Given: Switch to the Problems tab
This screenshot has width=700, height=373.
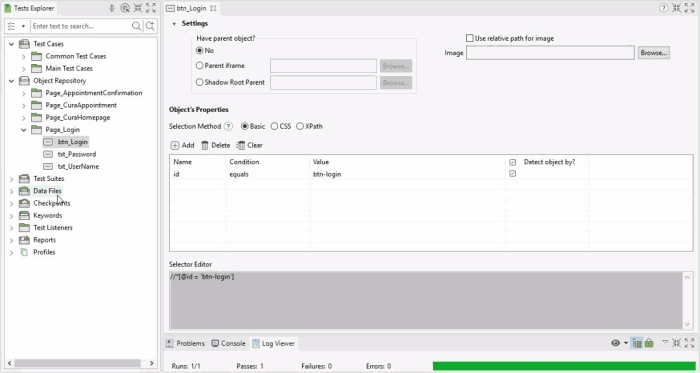Looking at the screenshot, I should coord(185,343).
